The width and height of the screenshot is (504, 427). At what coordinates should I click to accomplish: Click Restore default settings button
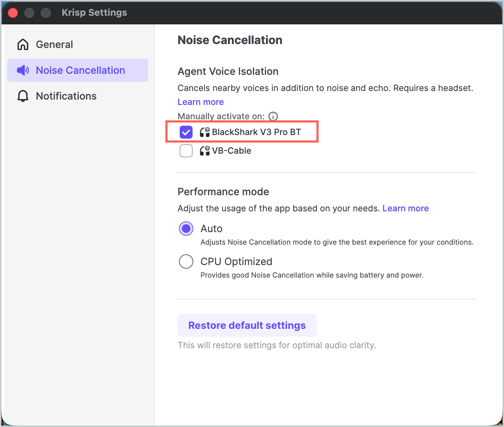pos(247,325)
